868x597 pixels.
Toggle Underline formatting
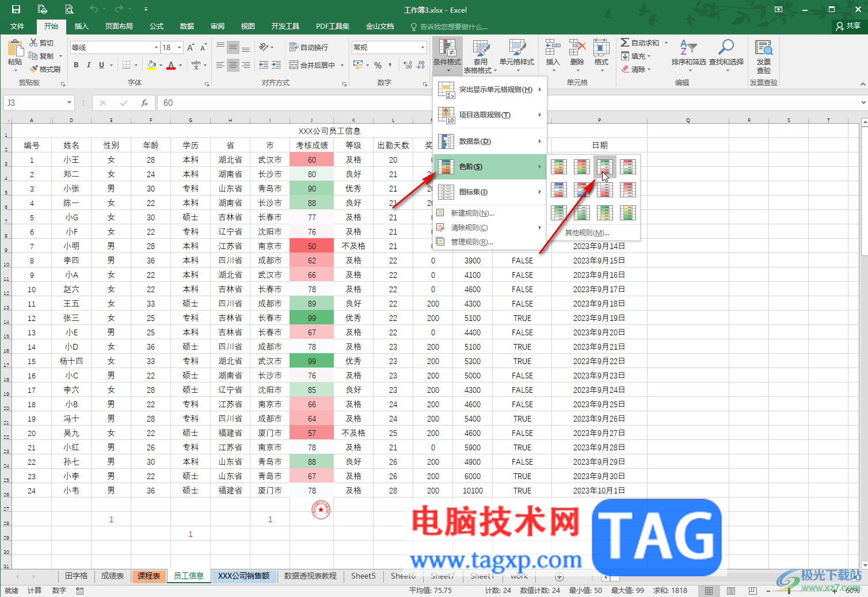point(101,65)
